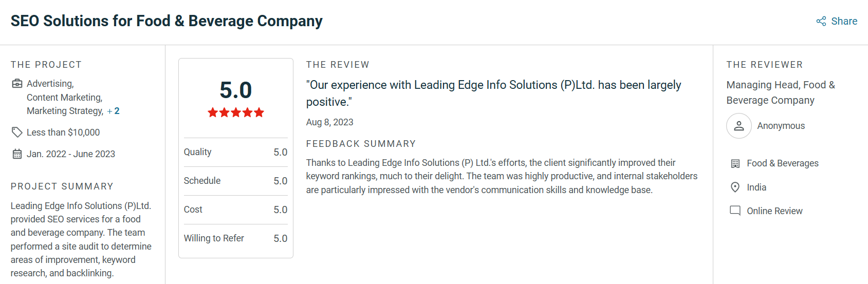This screenshot has height=284, width=868.
Task: Click the Aug 8, 2023 review date
Action: tap(329, 122)
